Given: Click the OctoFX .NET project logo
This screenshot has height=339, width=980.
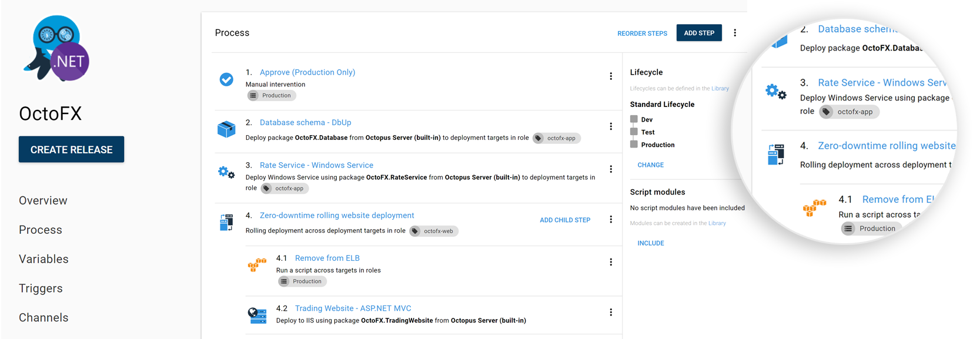Looking at the screenshot, I should click(x=57, y=48).
